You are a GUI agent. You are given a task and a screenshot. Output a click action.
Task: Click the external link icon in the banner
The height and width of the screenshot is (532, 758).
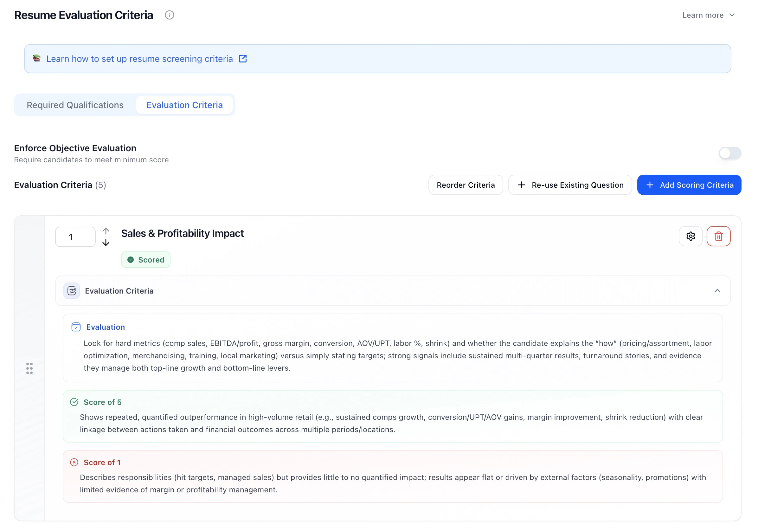click(243, 59)
